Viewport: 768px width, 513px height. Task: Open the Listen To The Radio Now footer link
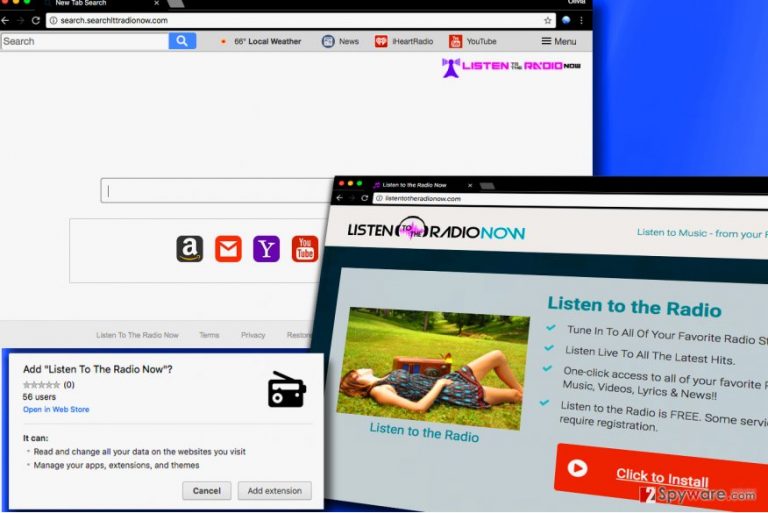137,335
